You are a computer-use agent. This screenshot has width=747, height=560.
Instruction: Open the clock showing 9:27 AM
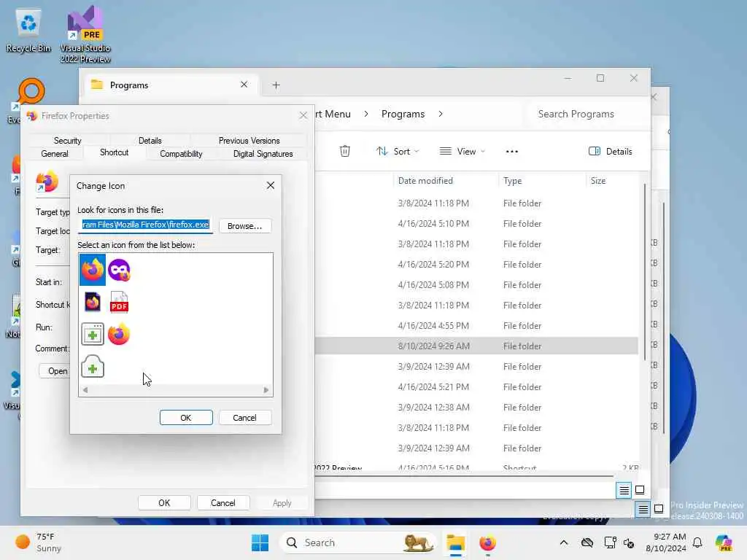point(666,542)
